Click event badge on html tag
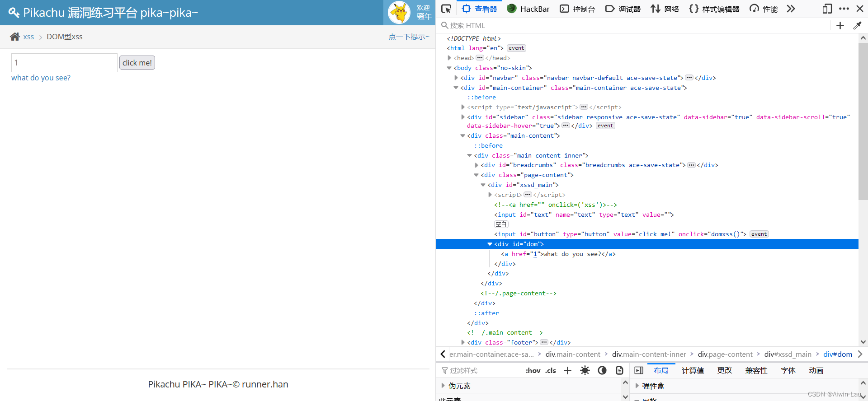Image resolution: width=868 pixels, height=401 pixels. 516,48
